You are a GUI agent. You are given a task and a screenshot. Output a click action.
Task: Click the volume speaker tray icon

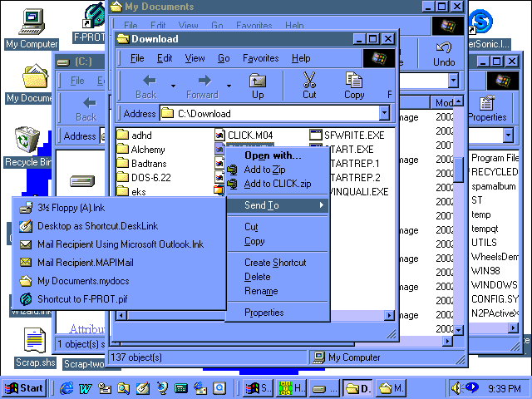(x=456, y=387)
